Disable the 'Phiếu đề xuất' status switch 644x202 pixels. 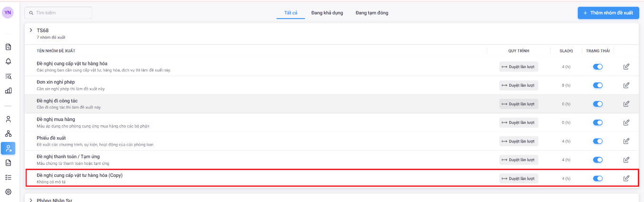point(597,141)
